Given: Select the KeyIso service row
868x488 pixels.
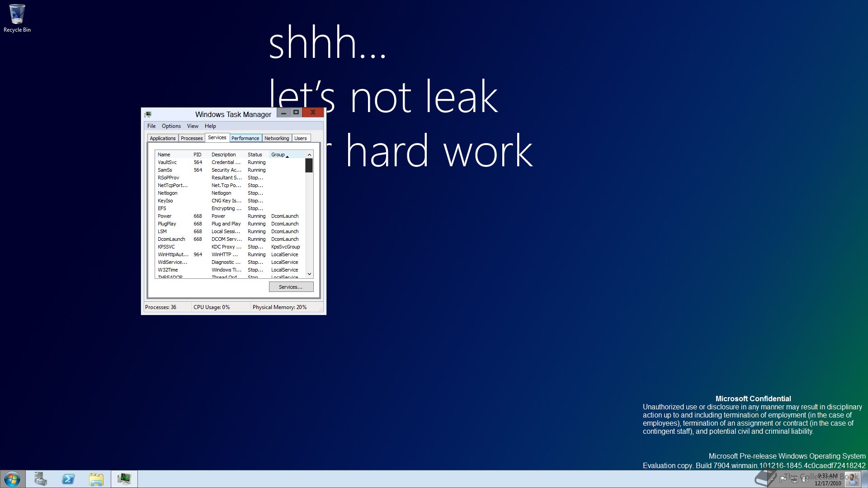Looking at the screenshot, I should (230, 201).
